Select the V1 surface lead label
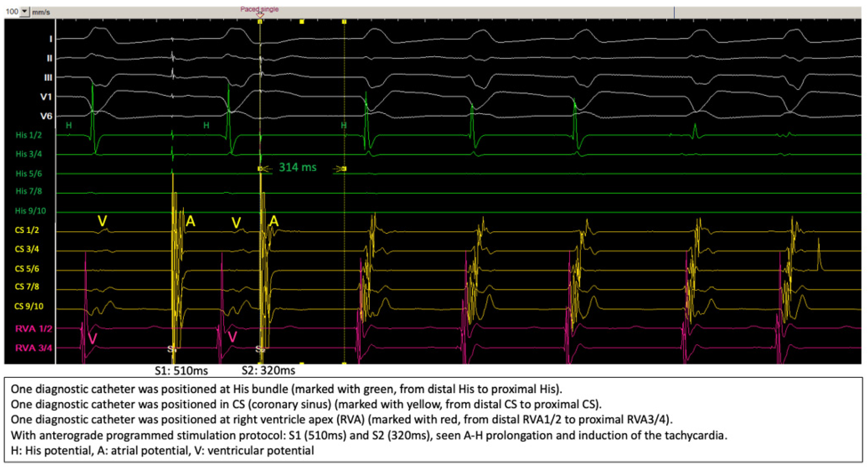The image size is (868, 467). tap(46, 97)
